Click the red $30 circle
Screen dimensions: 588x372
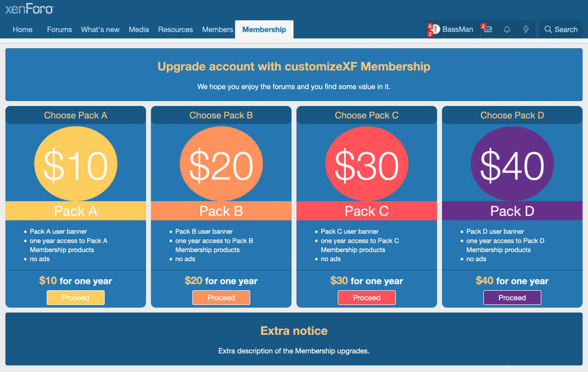[367, 164]
